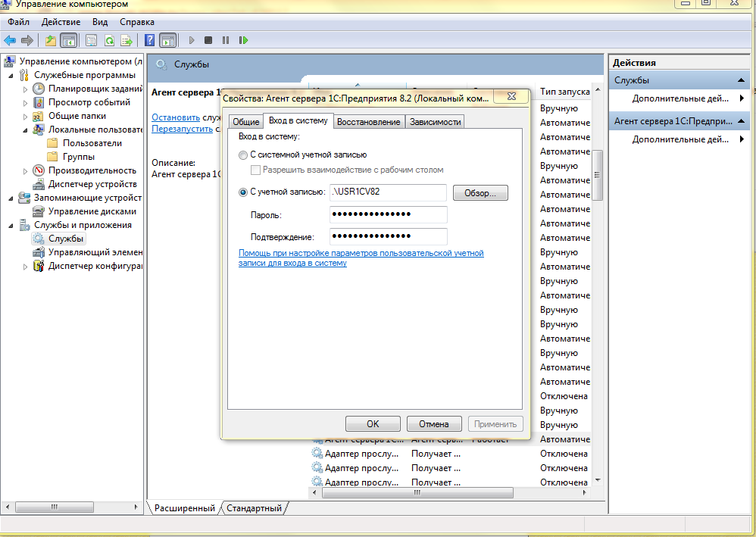Image resolution: width=756 pixels, height=537 pixels.
Task: Expand the Просмотр событий node
Action: pos(25,103)
